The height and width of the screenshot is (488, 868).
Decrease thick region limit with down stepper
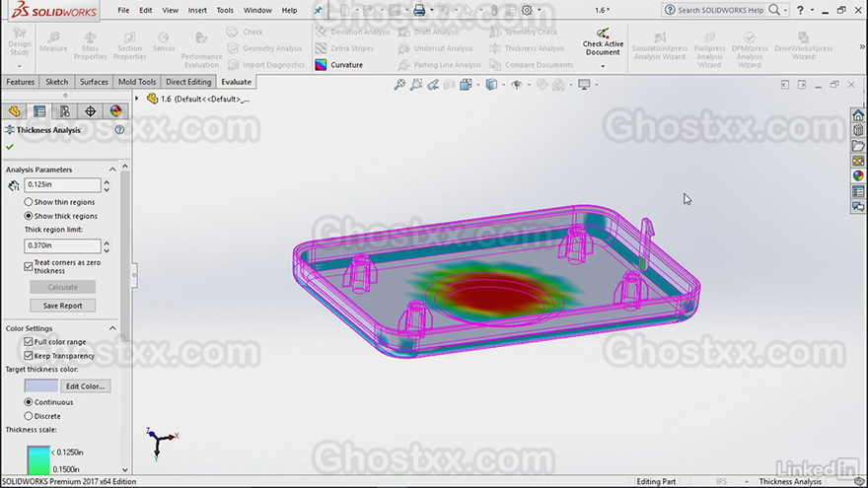pyautogui.click(x=107, y=249)
